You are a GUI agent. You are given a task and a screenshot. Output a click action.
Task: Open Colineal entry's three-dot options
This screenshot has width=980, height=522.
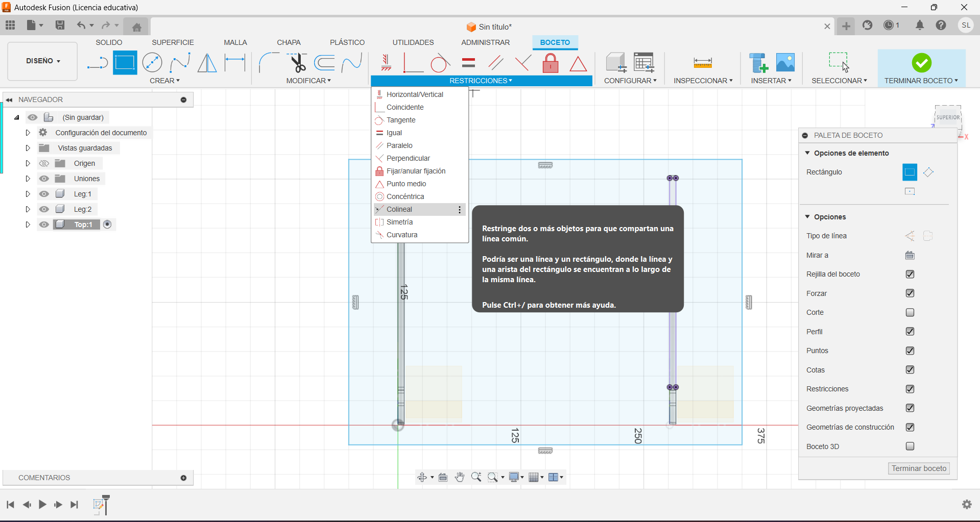click(460, 210)
